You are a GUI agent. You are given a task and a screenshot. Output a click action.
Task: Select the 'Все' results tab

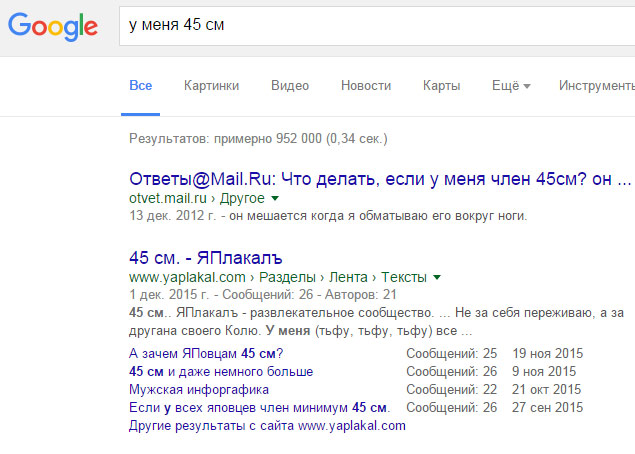[141, 85]
